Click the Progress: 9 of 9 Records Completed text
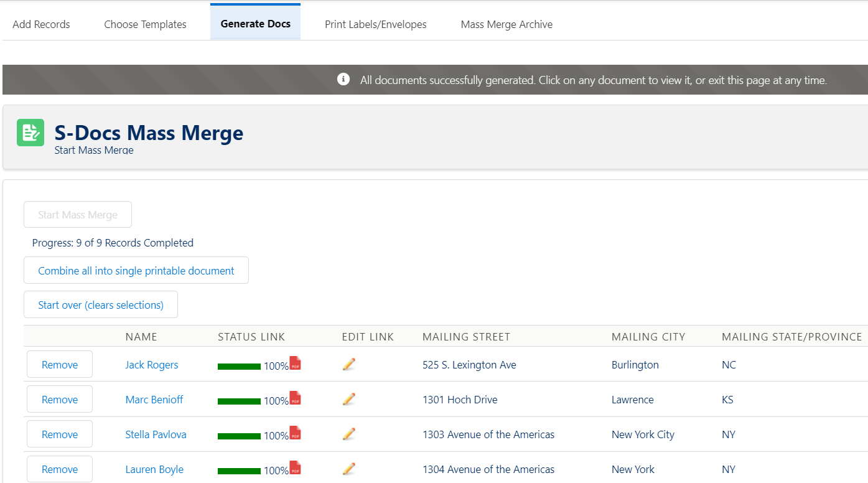 pyautogui.click(x=113, y=243)
